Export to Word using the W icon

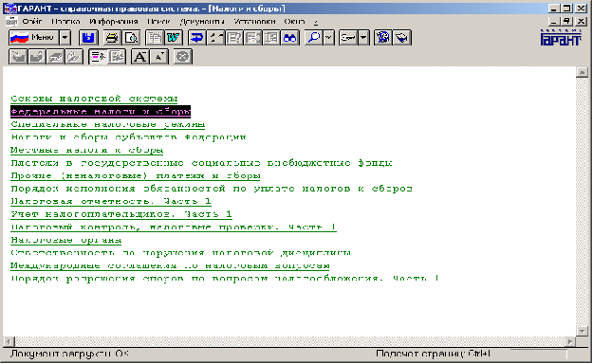(174, 38)
